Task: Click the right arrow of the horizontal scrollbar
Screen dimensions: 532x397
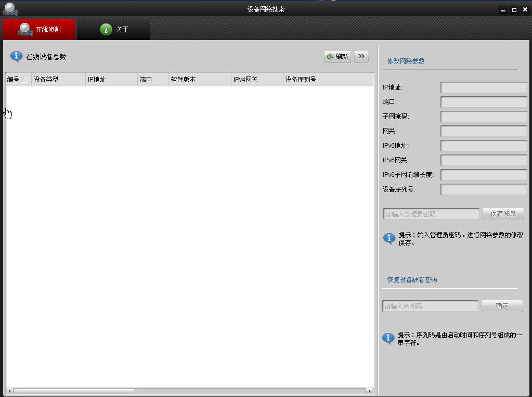Action: [370, 390]
